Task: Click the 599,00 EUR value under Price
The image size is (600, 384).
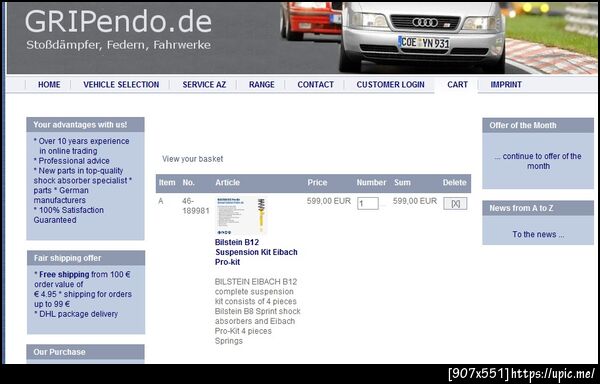Action: [x=329, y=201]
